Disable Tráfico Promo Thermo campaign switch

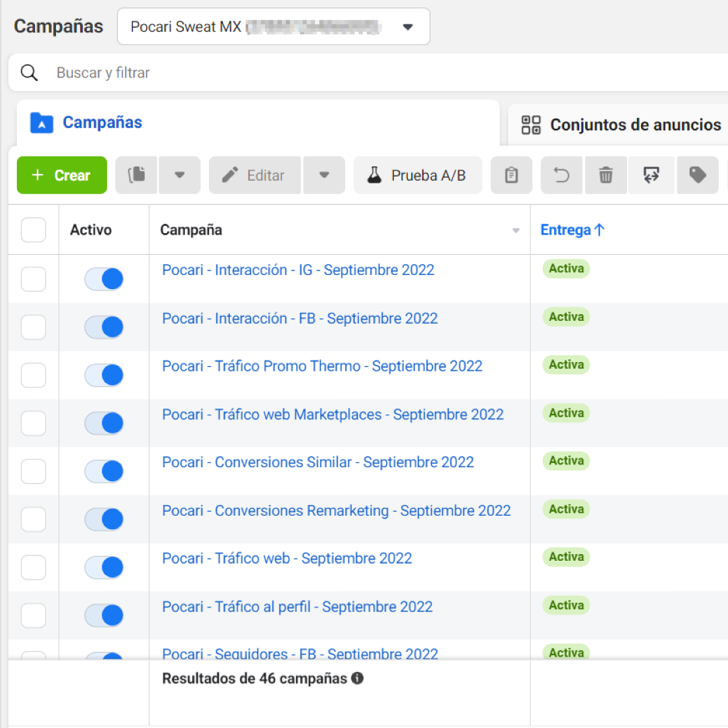coord(104,375)
